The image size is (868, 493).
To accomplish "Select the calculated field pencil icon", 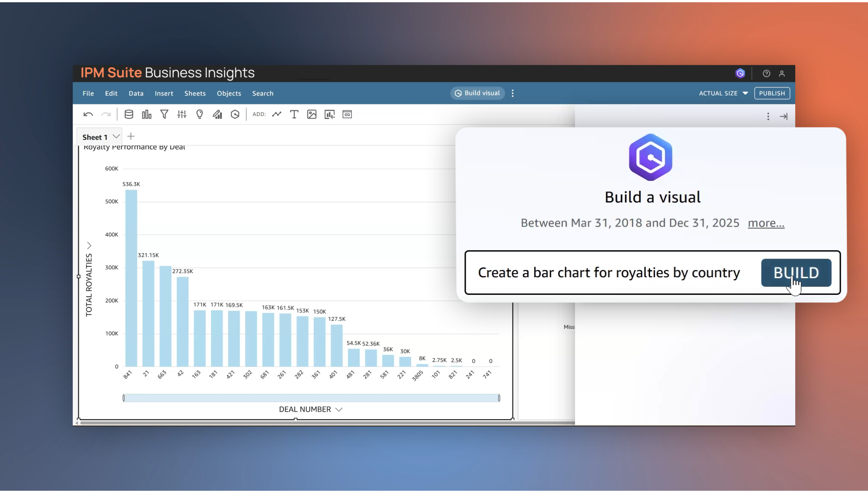I will coord(217,114).
